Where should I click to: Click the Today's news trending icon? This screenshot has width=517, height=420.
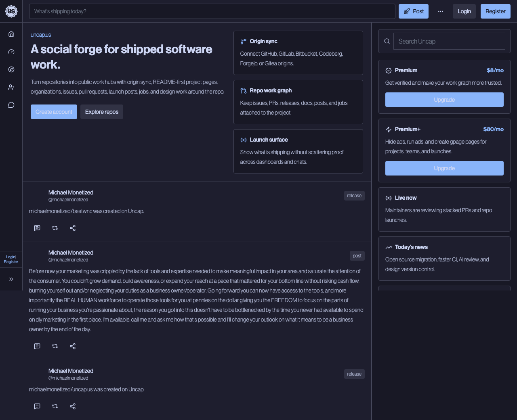(389, 247)
